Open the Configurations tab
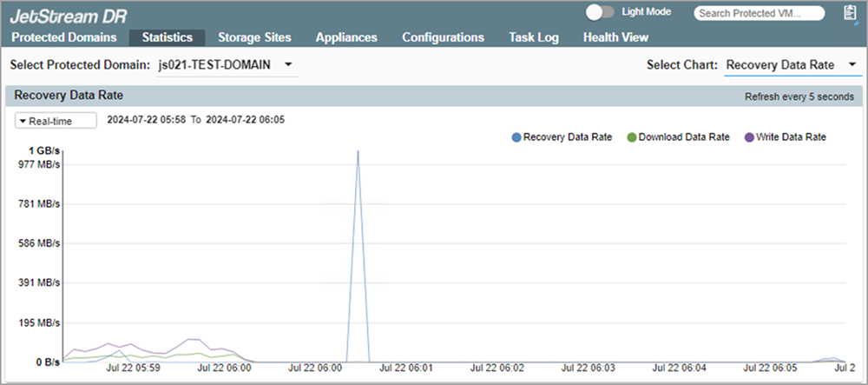Image resolution: width=868 pixels, height=385 pixels. tap(443, 37)
